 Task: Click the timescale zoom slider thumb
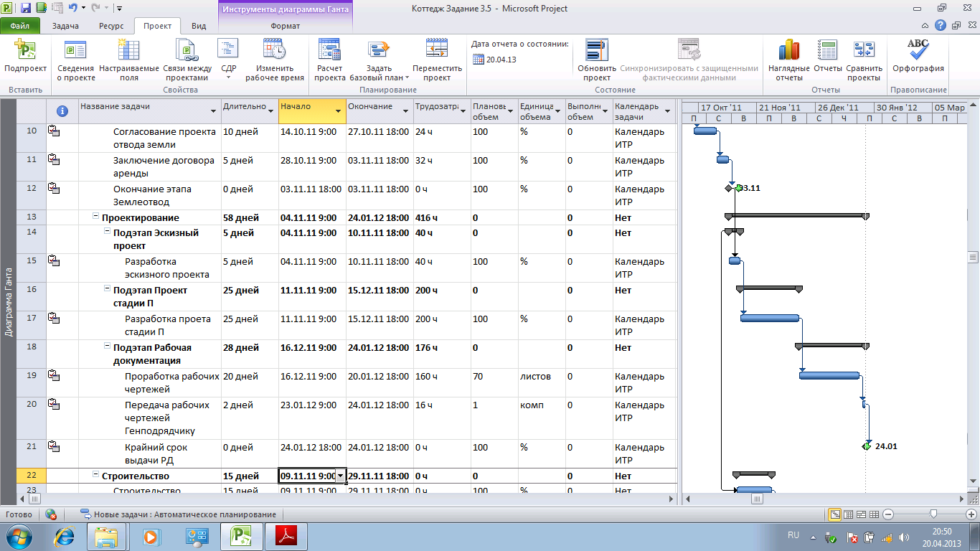[933, 514]
